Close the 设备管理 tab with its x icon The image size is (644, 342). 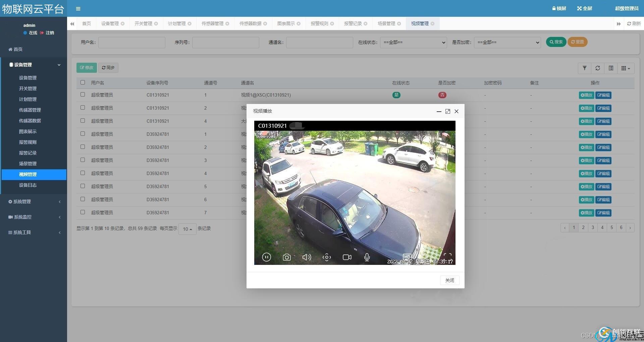123,23
